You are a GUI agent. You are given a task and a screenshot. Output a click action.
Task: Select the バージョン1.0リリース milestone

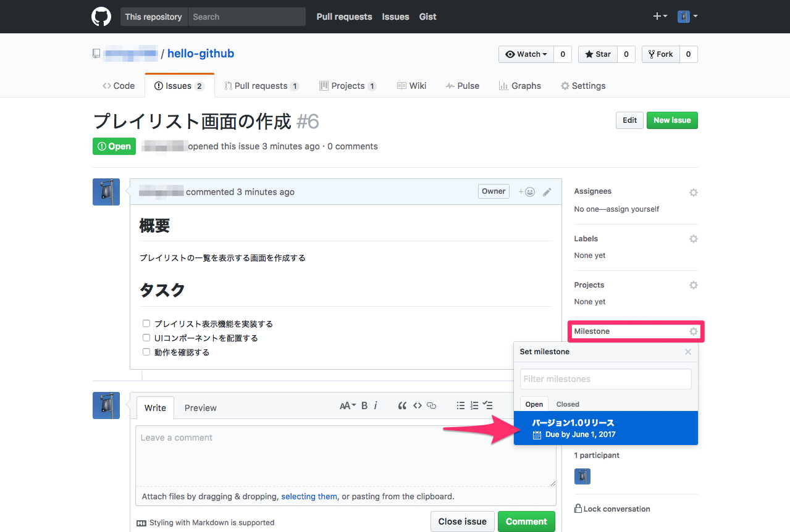(605, 428)
